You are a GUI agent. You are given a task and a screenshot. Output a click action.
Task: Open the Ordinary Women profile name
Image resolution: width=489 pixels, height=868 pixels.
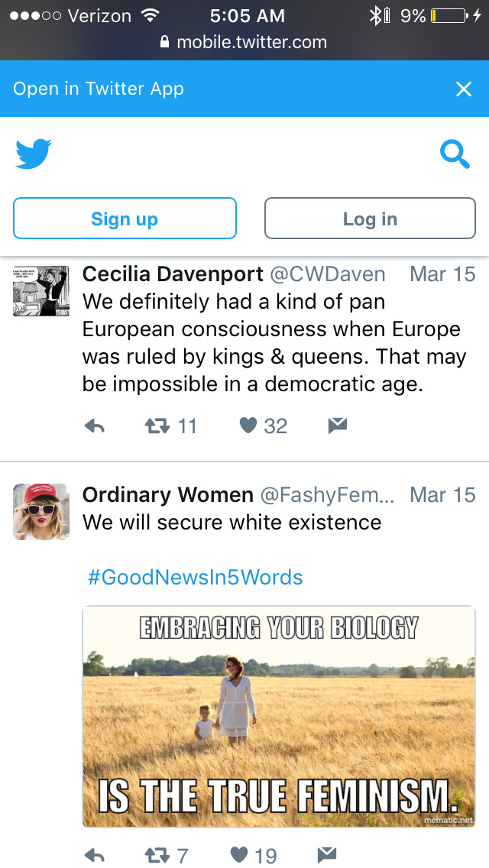click(168, 495)
